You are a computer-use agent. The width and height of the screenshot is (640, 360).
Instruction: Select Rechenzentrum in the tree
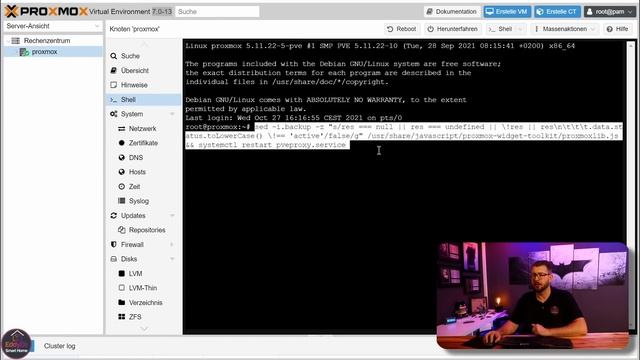47,40
